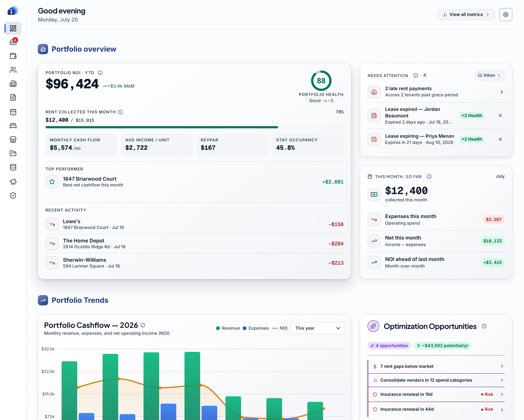
Task: Click the Portfolio Trends section icon
Action: tap(43, 300)
